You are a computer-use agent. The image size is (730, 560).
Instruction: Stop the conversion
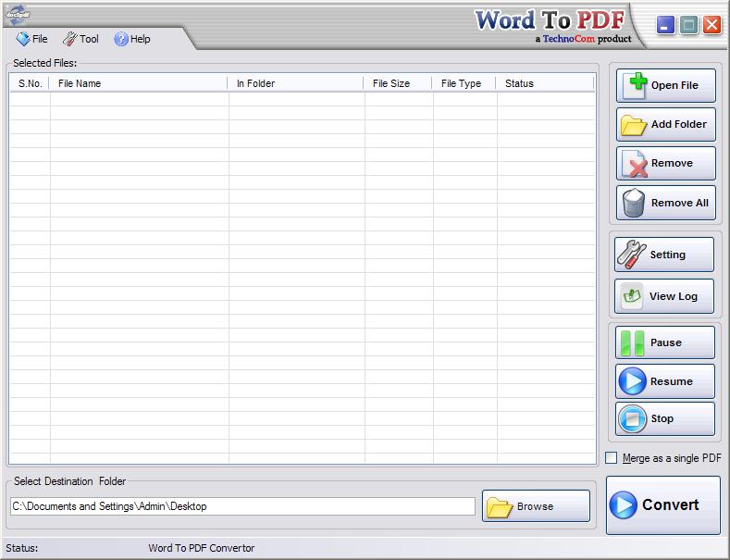[665, 418]
